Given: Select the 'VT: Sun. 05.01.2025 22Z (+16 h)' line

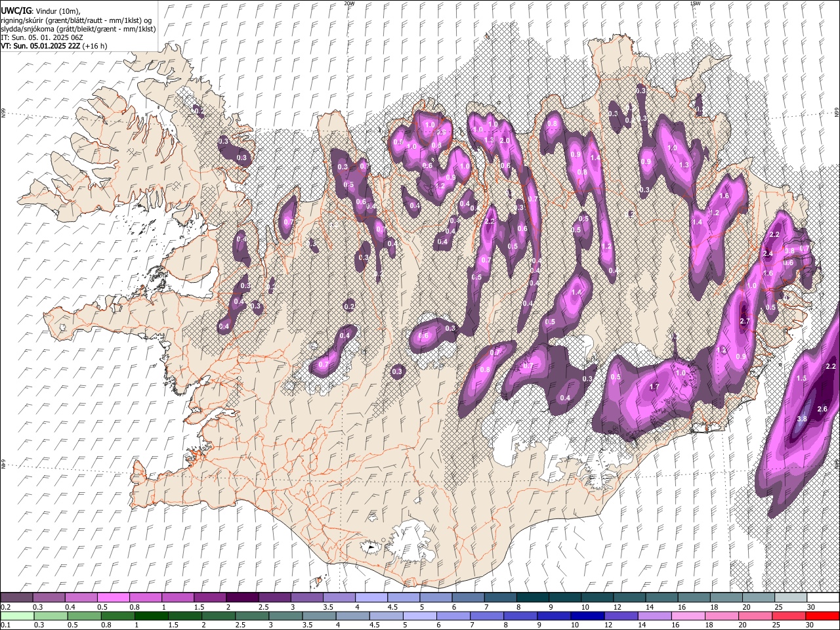Looking at the screenshot, I should click(54, 46).
